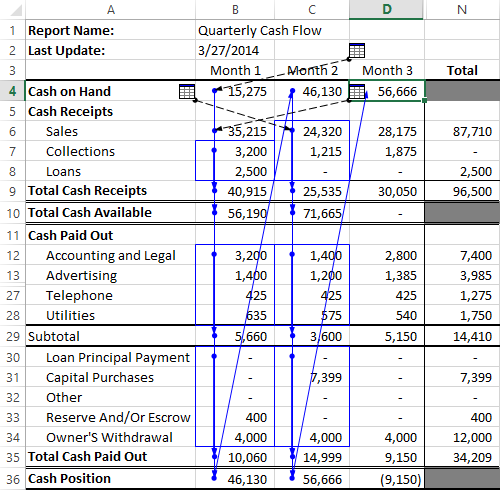Click the worksheet icon beside the value 56,666
This screenshot has height=490, width=500.
click(x=357, y=91)
